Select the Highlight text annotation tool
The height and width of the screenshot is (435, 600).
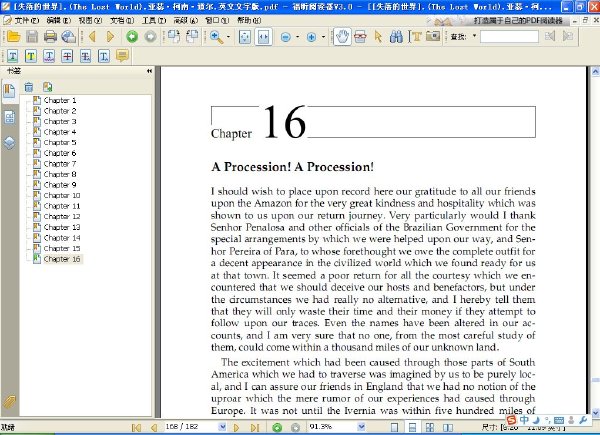31,56
